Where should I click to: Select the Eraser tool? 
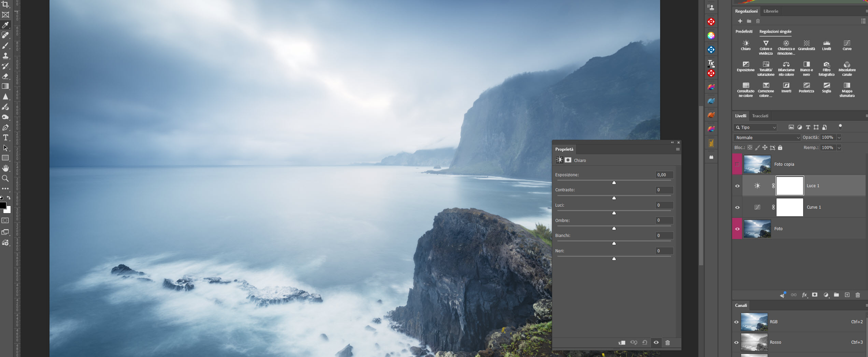coord(5,76)
